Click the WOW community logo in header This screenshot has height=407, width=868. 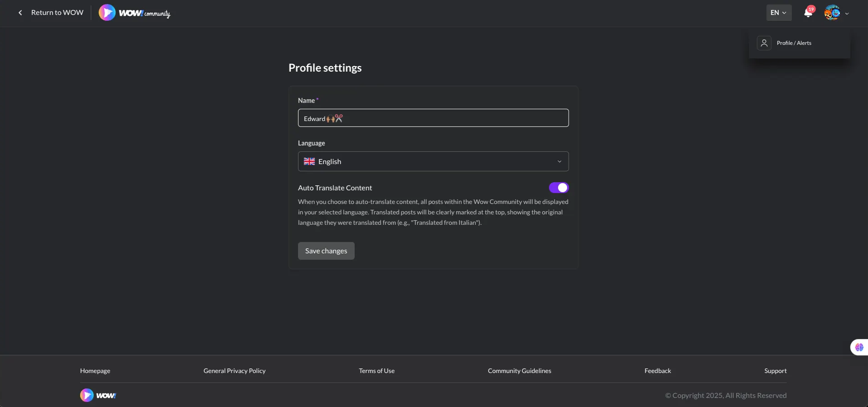point(135,13)
